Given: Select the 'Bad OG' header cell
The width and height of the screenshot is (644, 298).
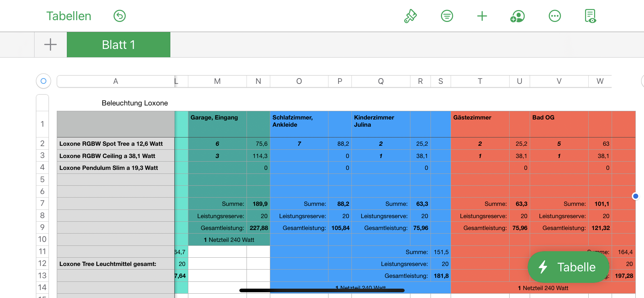Looking at the screenshot, I should pos(559,124).
